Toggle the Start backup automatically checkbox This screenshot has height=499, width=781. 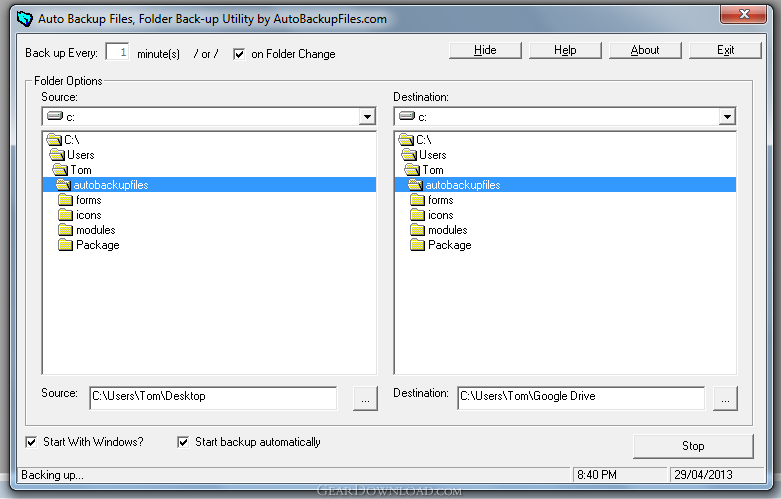pos(183,442)
